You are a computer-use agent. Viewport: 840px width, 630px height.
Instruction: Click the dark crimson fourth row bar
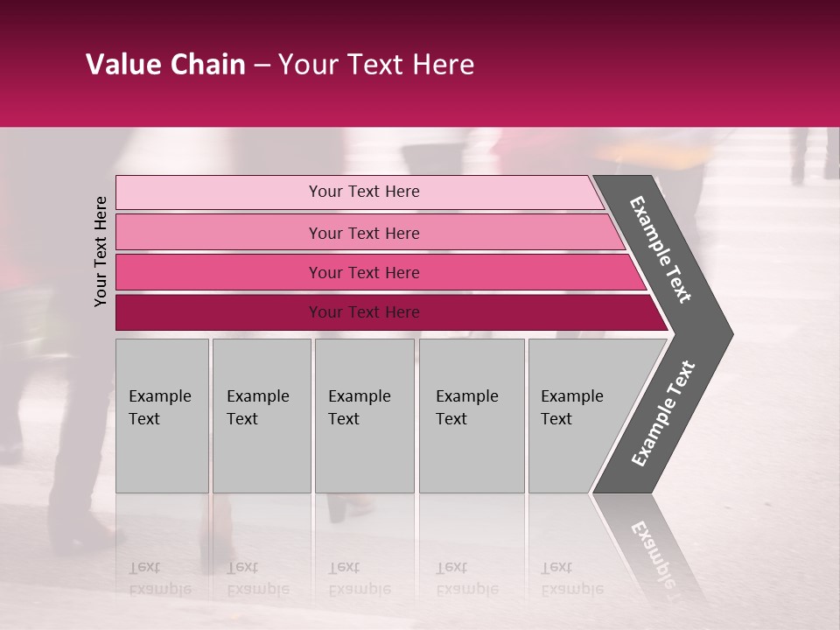pyautogui.click(x=392, y=312)
